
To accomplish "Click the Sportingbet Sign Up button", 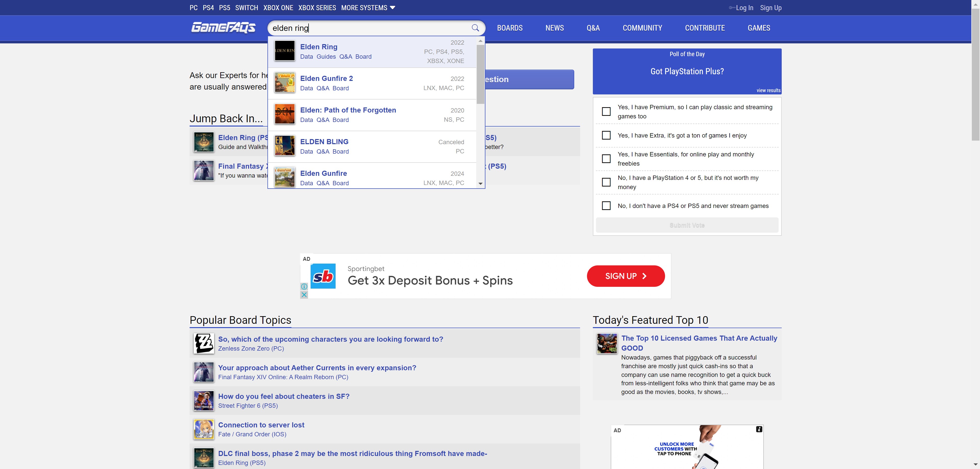I will tap(626, 276).
